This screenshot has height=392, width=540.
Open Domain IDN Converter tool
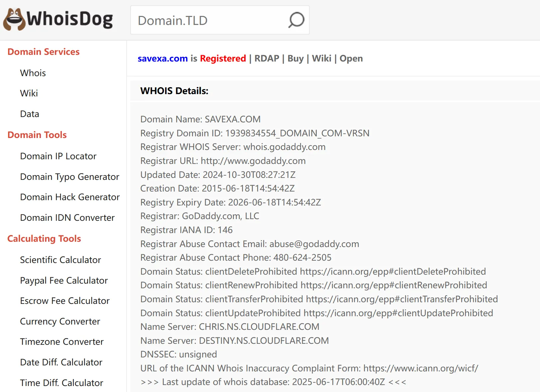click(x=67, y=217)
